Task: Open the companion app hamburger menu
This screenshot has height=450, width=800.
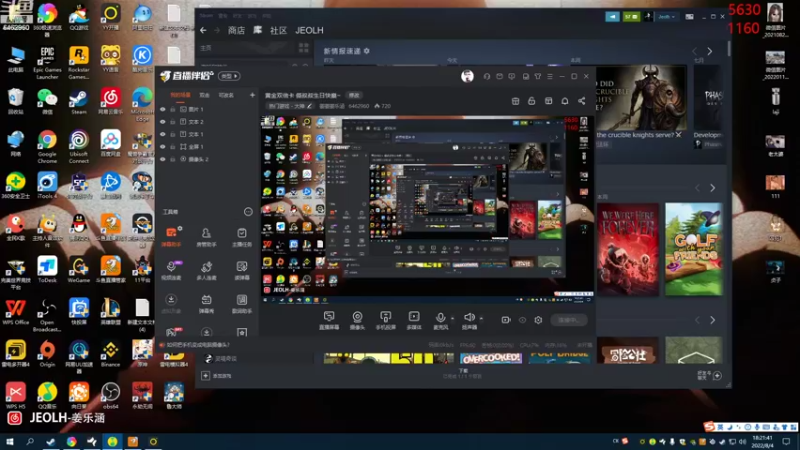Action: (x=550, y=77)
